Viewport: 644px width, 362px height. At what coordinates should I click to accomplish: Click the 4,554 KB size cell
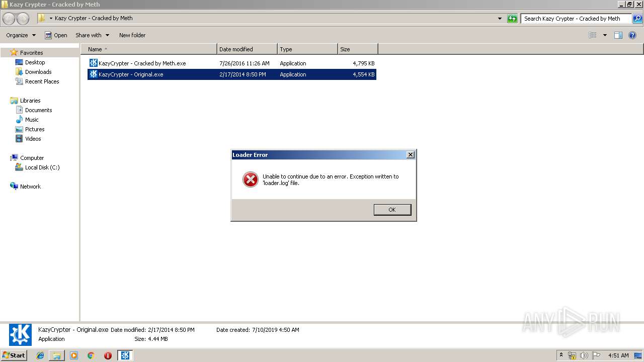coord(363,74)
